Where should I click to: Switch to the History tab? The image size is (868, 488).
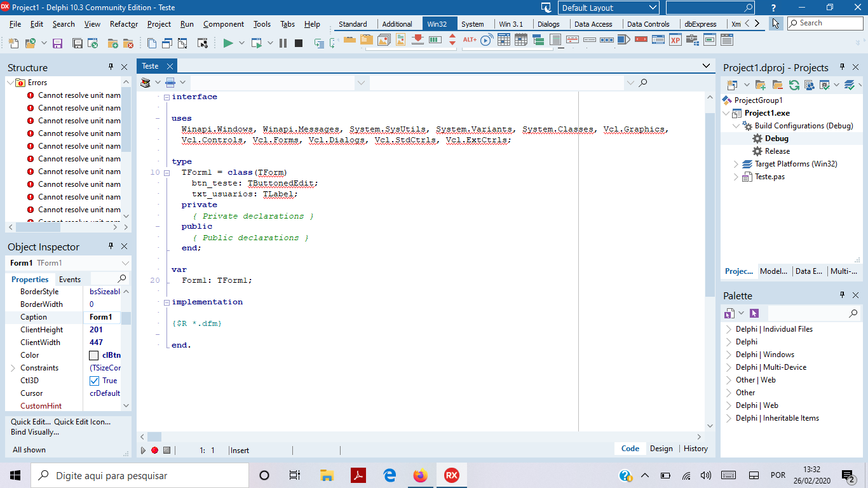(x=696, y=449)
